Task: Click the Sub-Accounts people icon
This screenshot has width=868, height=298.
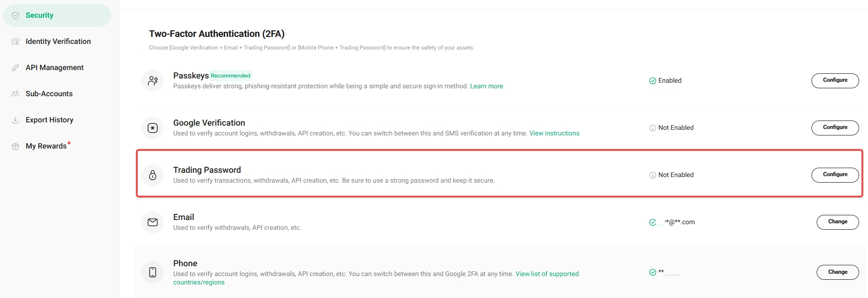Action: 15,94
